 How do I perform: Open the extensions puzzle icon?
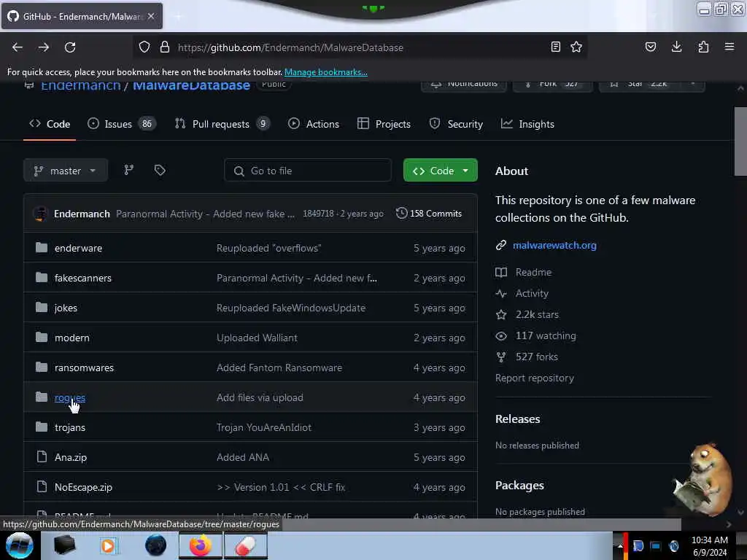703,47
